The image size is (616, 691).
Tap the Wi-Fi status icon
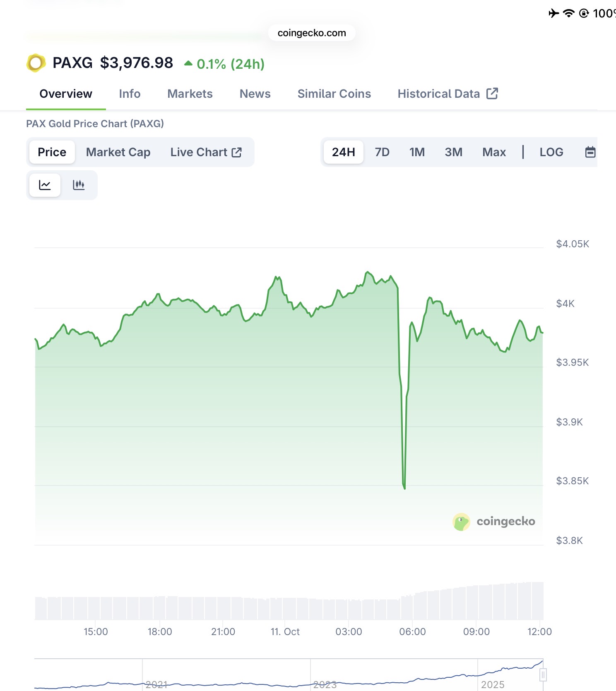tap(569, 13)
